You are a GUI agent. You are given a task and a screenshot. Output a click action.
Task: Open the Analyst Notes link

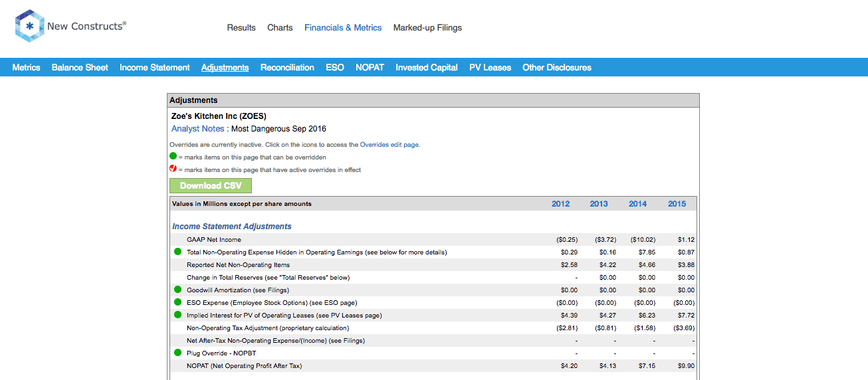coord(198,129)
